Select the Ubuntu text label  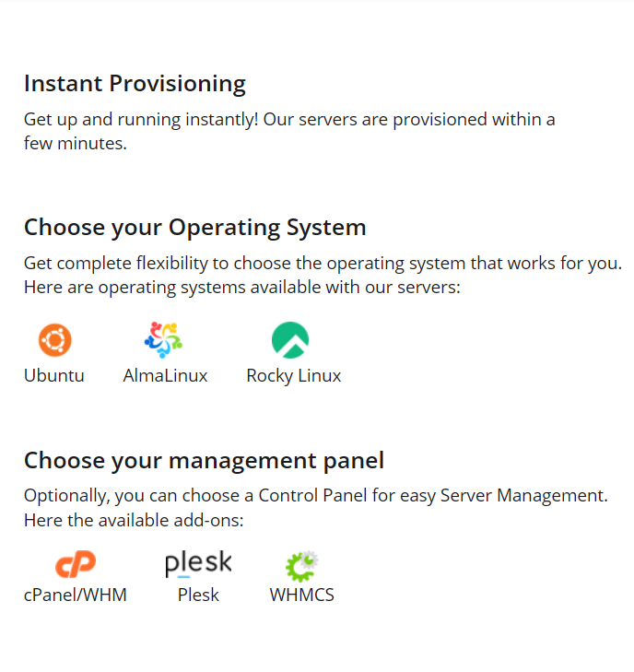click(54, 375)
